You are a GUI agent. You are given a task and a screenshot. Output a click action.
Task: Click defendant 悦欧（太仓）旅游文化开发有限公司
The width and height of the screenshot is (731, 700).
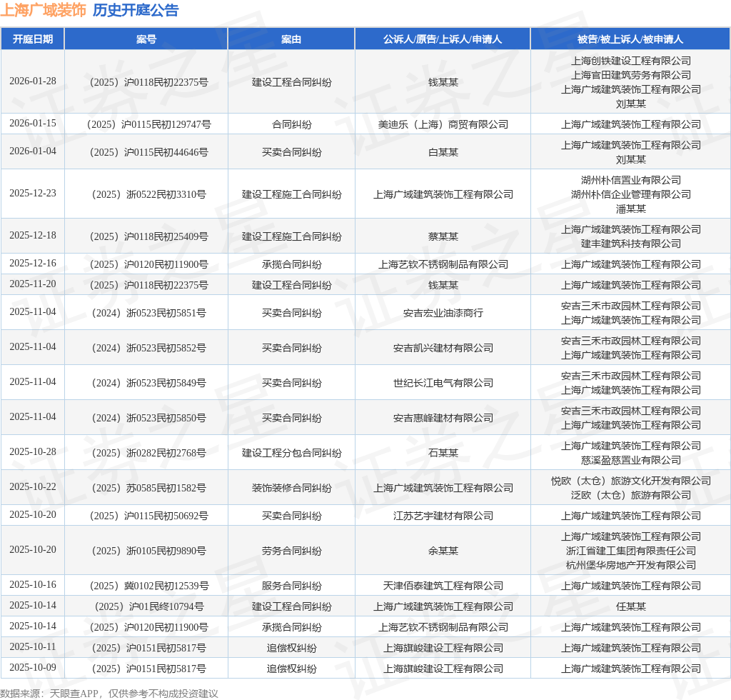tap(631, 481)
